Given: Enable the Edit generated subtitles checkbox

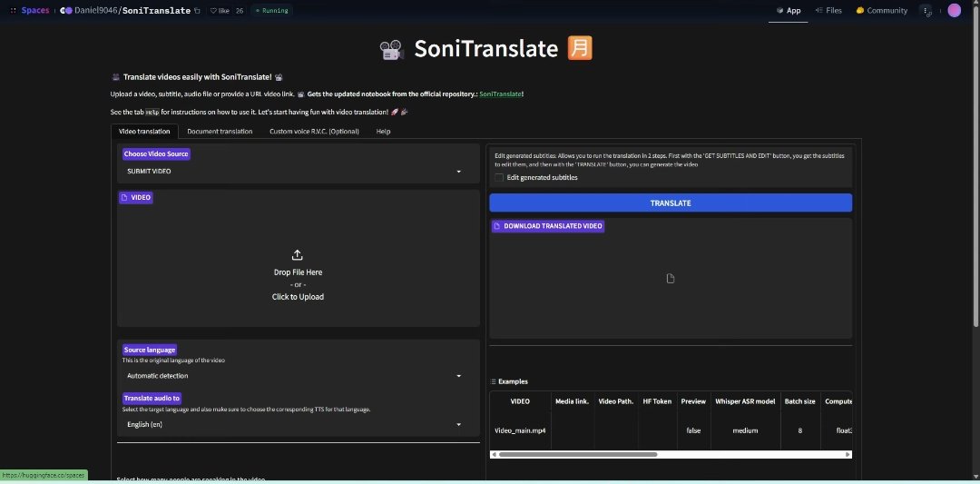Looking at the screenshot, I should pos(499,178).
